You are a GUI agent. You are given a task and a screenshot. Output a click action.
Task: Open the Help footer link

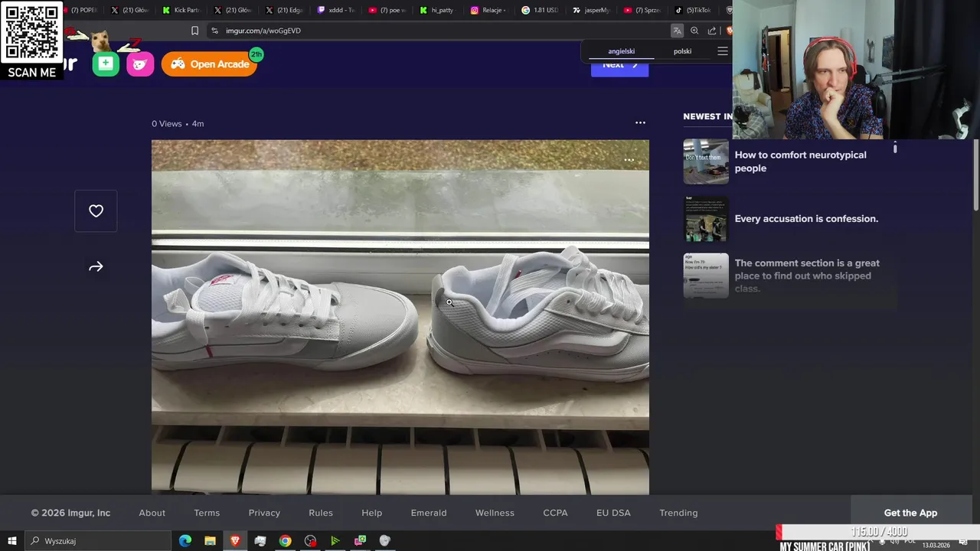(371, 513)
